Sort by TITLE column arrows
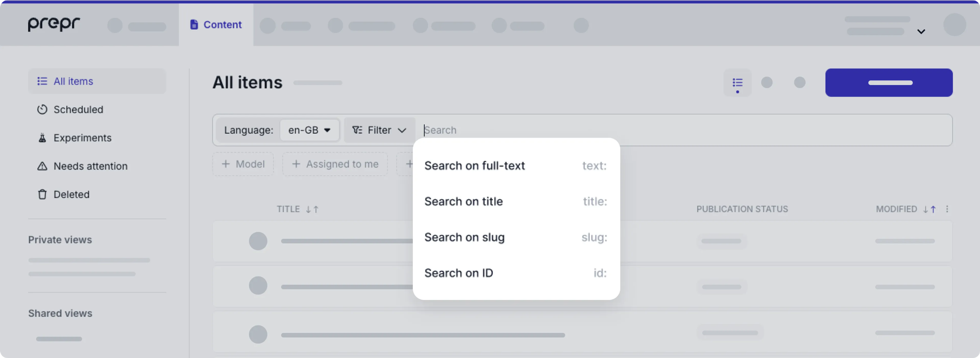 click(x=312, y=209)
